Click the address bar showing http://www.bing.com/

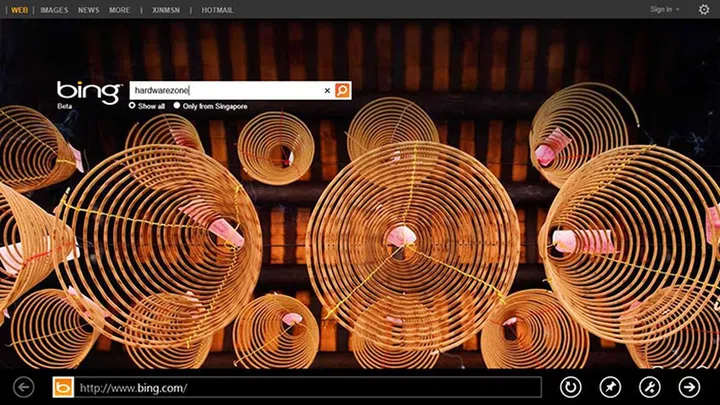(308, 387)
